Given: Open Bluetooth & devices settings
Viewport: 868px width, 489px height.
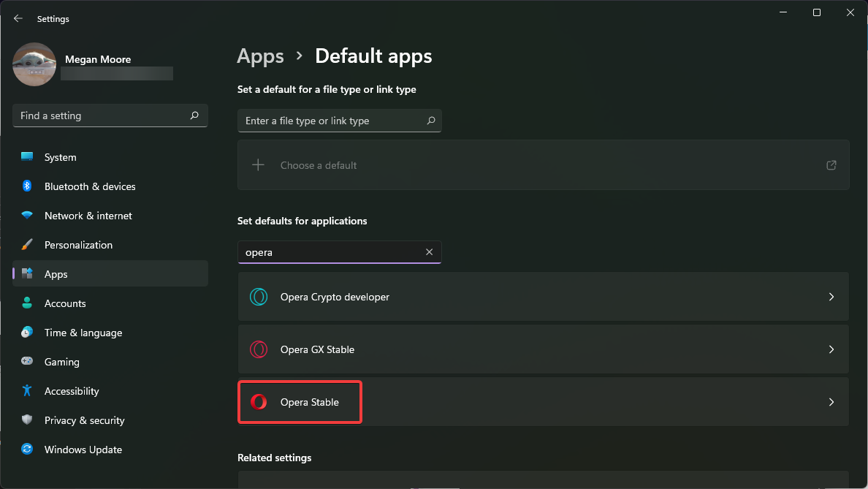Looking at the screenshot, I should click(x=110, y=186).
